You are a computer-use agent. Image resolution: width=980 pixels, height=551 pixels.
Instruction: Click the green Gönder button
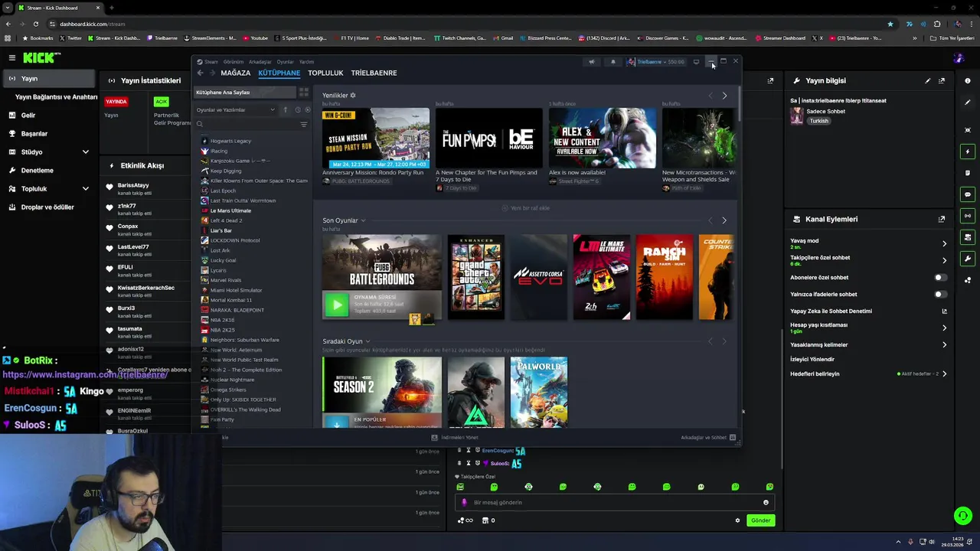[x=760, y=520]
